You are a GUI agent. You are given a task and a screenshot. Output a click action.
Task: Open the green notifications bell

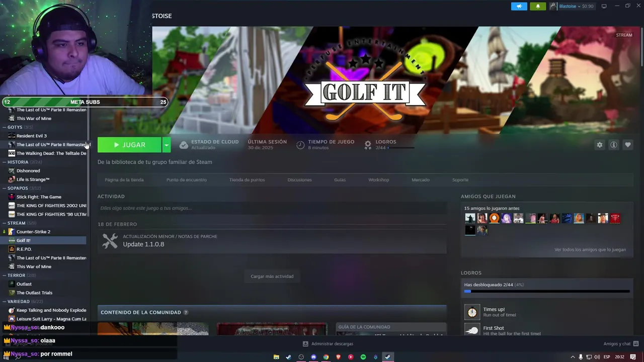coord(538,6)
